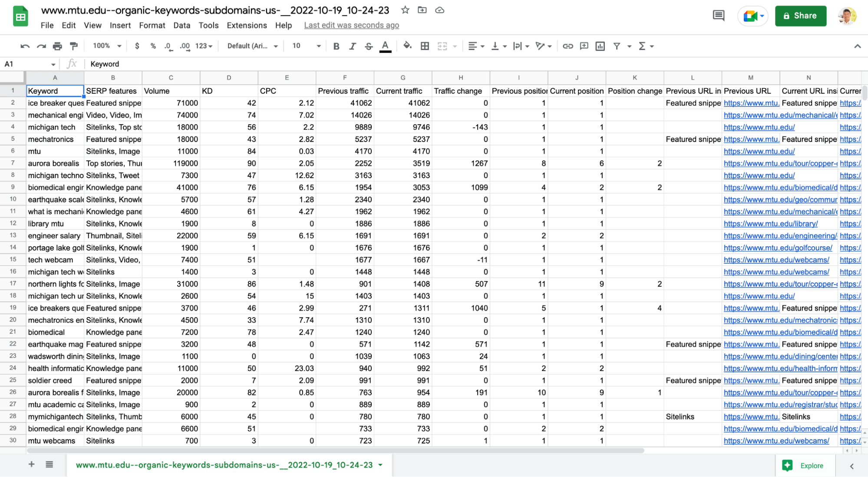Select the paint format tool
Viewport: 868px width, 477px height.
pyautogui.click(x=74, y=46)
